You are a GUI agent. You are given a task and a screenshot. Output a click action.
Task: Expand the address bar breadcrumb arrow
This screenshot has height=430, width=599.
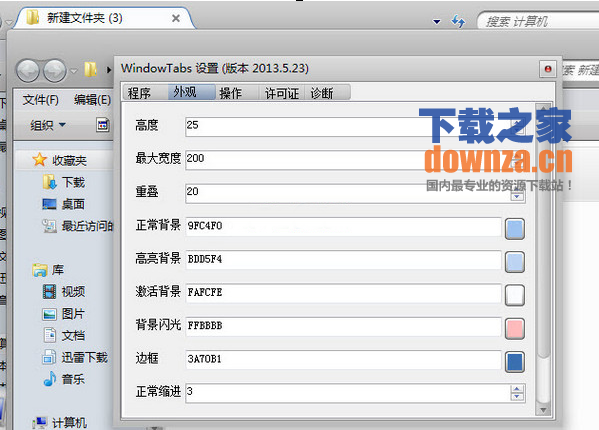point(108,70)
